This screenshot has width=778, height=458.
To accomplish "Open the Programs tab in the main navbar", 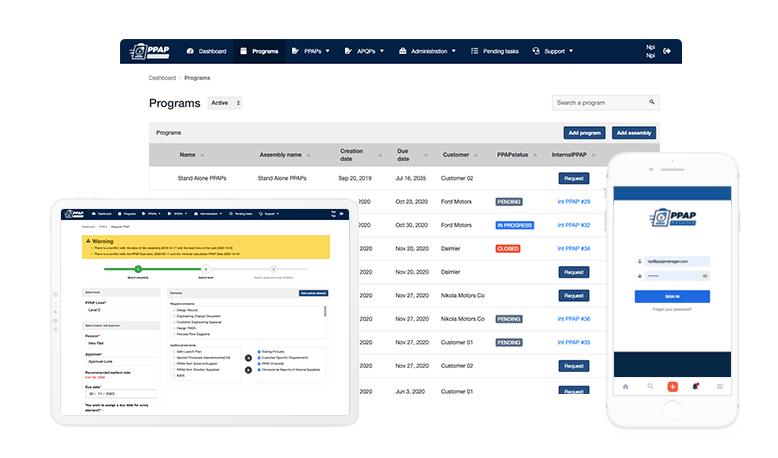I will (259, 51).
